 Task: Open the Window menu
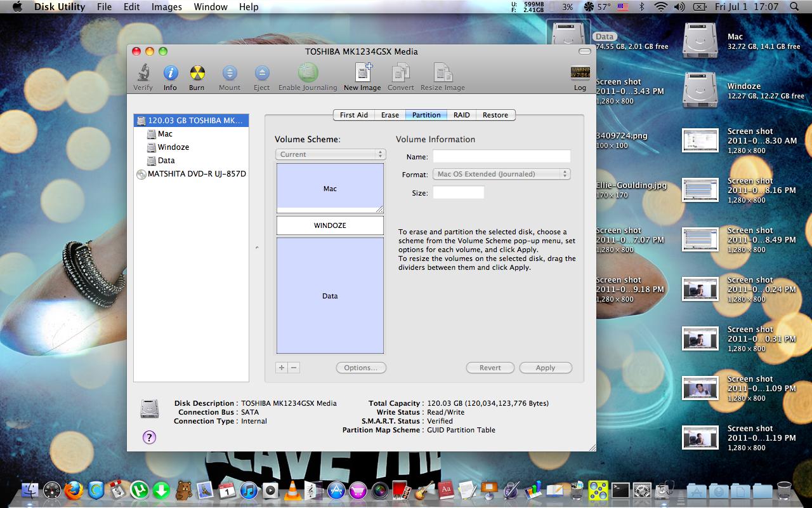point(211,7)
